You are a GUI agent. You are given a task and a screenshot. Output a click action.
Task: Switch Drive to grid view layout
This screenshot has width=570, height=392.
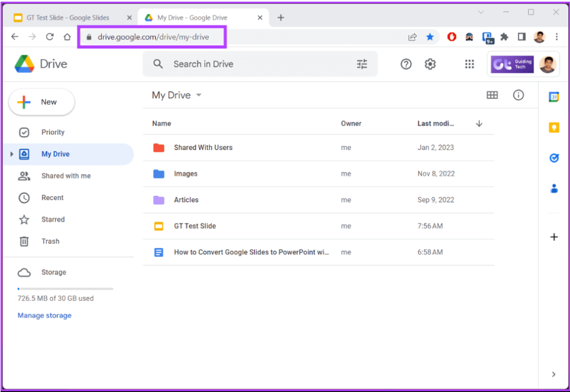(x=492, y=95)
